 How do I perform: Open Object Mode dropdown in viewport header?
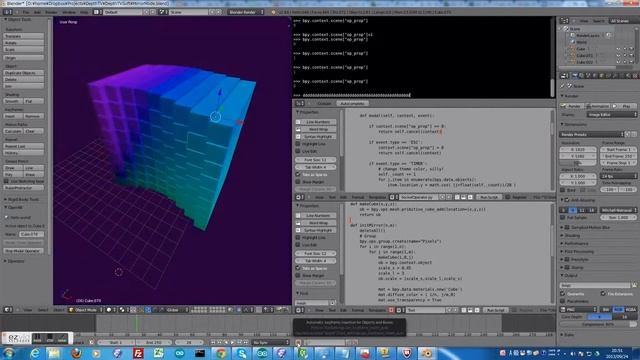coord(85,310)
